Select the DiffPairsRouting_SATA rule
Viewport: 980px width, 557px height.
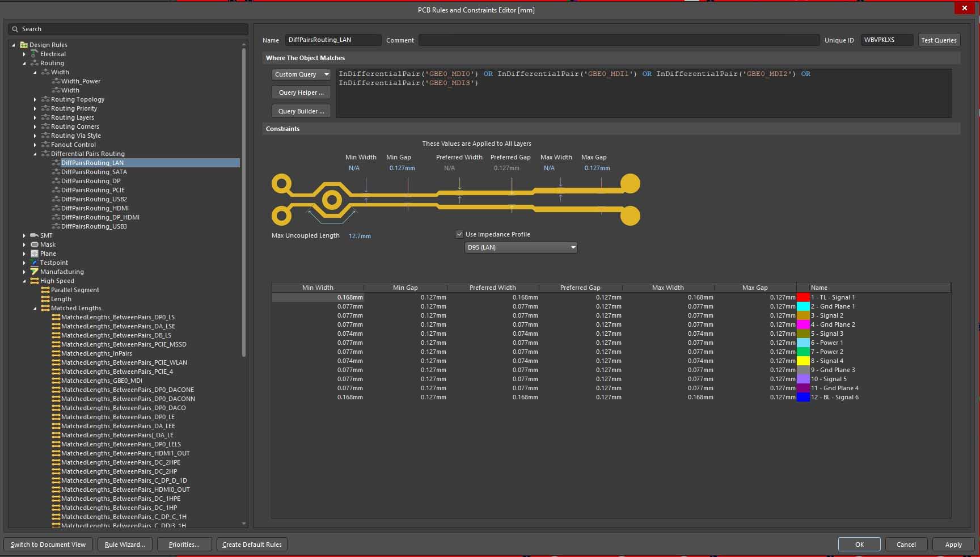[x=94, y=172]
